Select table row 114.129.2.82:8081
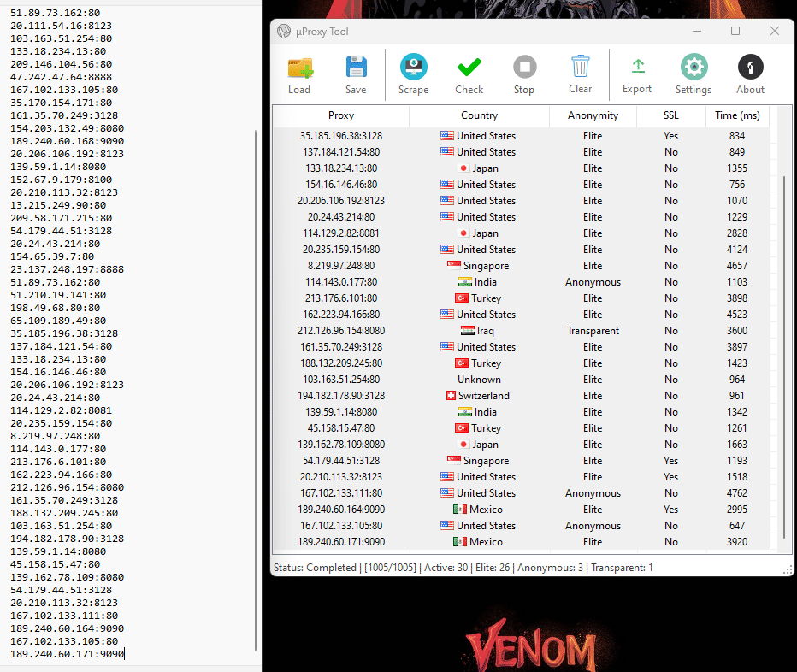797x672 pixels. click(522, 233)
